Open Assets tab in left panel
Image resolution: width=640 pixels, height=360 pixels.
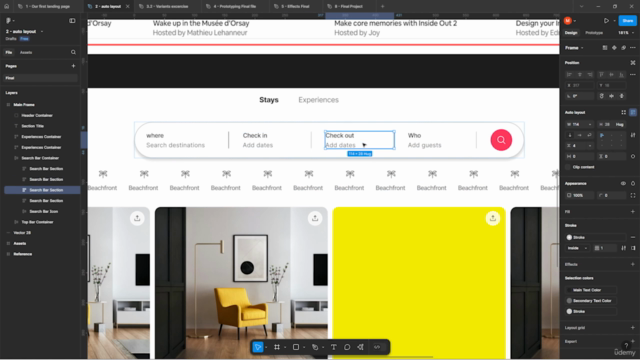[x=26, y=52]
